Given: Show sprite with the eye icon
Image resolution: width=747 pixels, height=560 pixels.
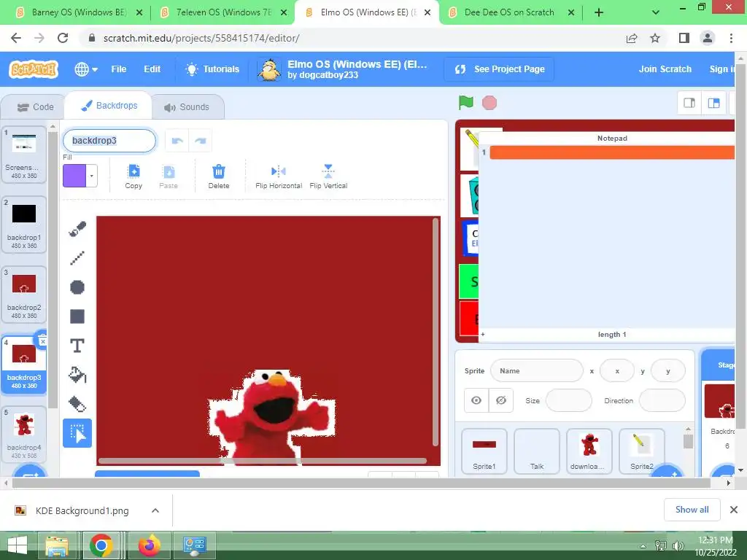Looking at the screenshot, I should (476, 400).
